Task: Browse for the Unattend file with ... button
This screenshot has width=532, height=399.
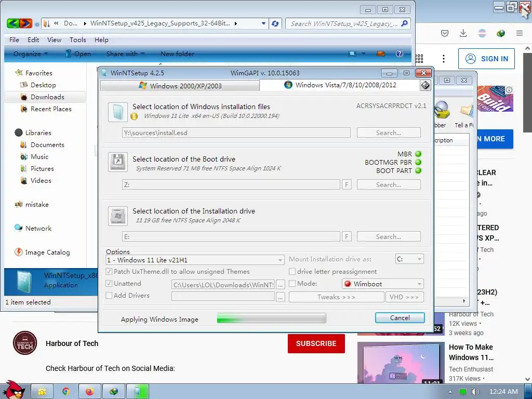Action: 280,285
